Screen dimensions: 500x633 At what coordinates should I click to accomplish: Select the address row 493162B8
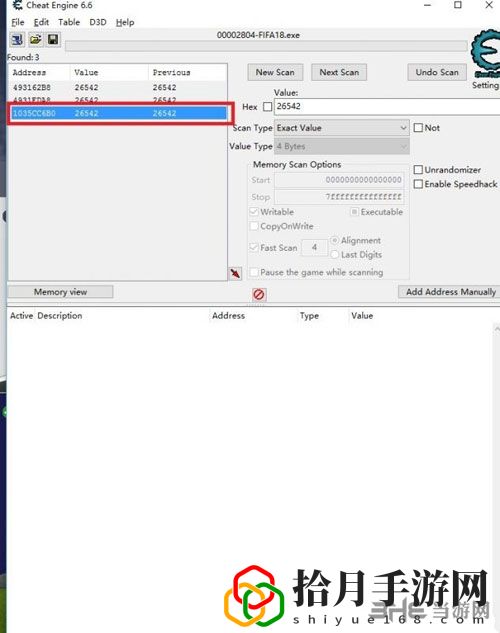point(118,88)
